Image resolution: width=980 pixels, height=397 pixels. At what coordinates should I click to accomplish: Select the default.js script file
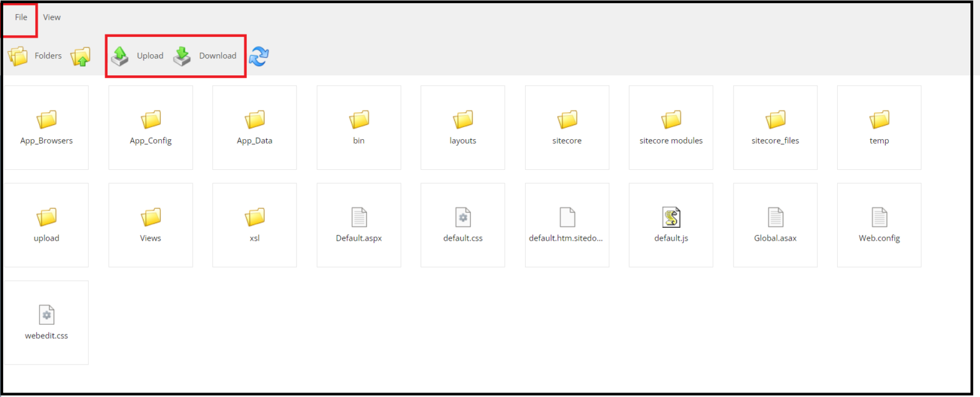coord(671,218)
